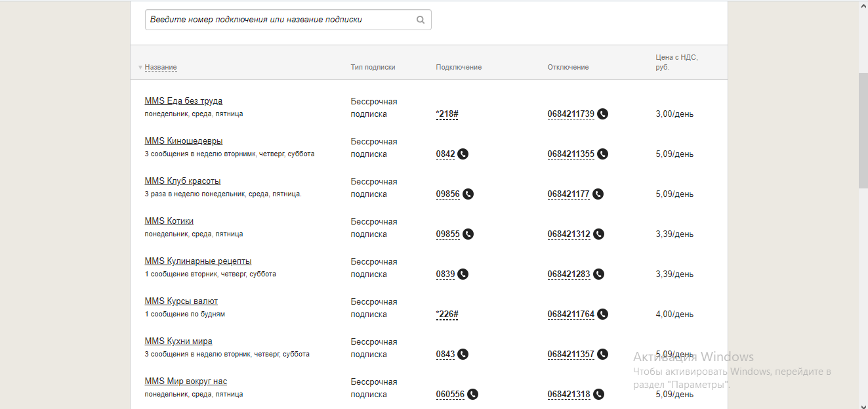Click disconnection number 068421177
This screenshot has height=409, width=868.
[569, 194]
